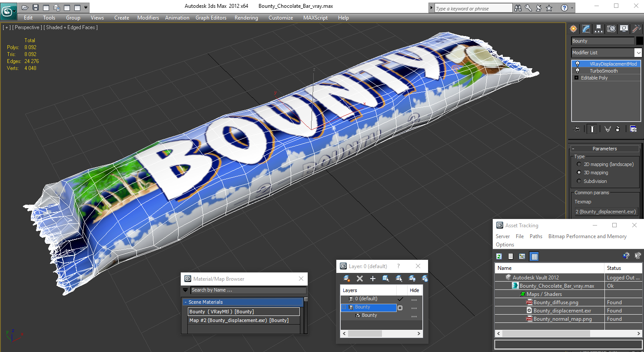Open the Motion command panel tab
644x352 pixels.
tap(611, 29)
